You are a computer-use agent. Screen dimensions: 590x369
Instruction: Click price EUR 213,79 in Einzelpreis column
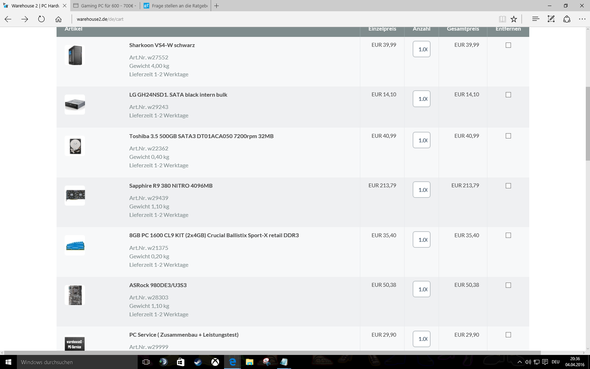pos(382,185)
